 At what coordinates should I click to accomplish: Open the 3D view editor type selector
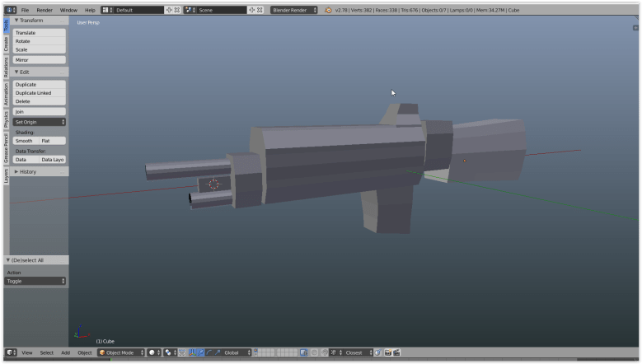11,352
